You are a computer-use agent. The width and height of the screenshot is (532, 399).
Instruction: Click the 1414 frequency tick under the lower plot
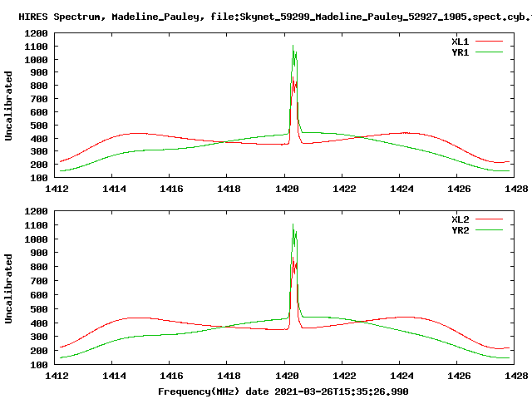click(x=114, y=376)
